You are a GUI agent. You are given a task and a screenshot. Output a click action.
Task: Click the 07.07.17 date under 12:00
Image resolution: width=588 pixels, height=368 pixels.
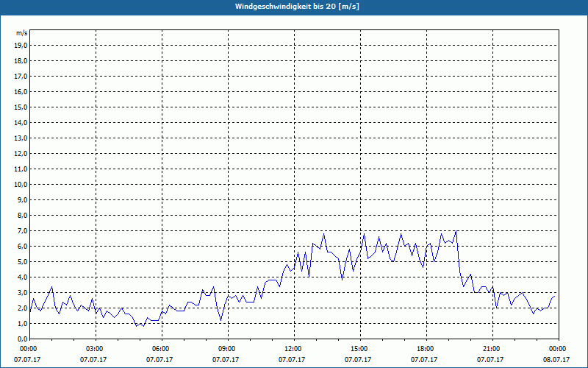[x=292, y=360]
